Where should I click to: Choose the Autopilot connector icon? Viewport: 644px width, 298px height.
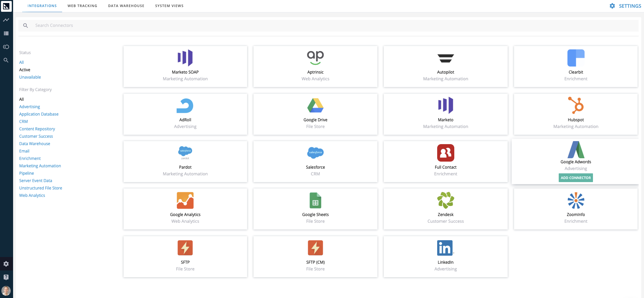pyautogui.click(x=446, y=58)
